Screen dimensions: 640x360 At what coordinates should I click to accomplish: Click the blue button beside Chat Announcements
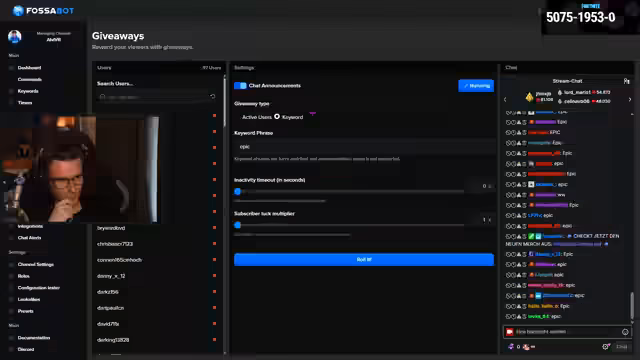click(476, 86)
